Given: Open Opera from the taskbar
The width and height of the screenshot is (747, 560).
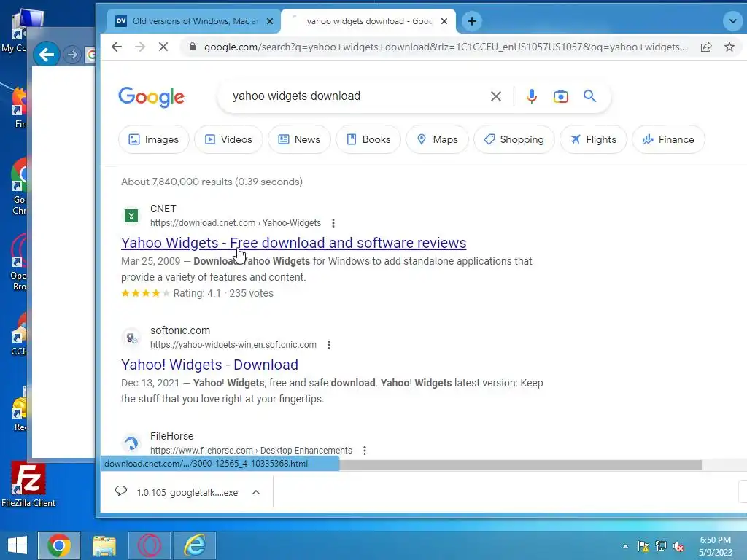Looking at the screenshot, I should (x=150, y=545).
